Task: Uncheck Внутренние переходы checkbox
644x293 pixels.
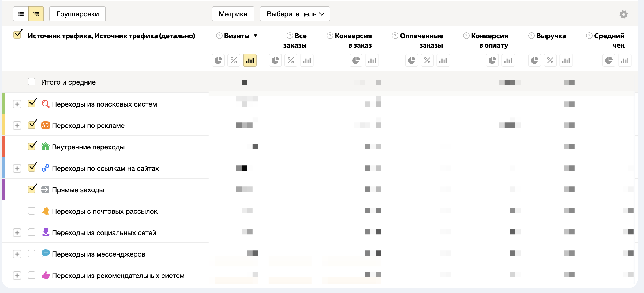Action: pos(32,146)
